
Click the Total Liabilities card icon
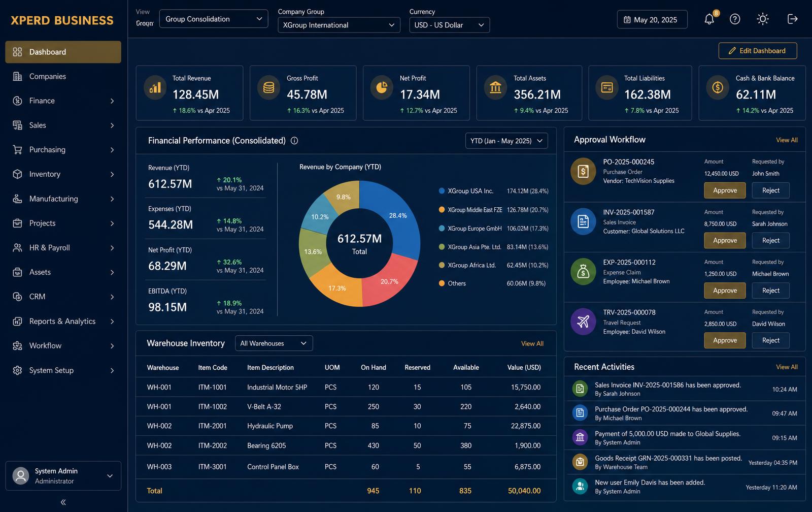click(607, 88)
